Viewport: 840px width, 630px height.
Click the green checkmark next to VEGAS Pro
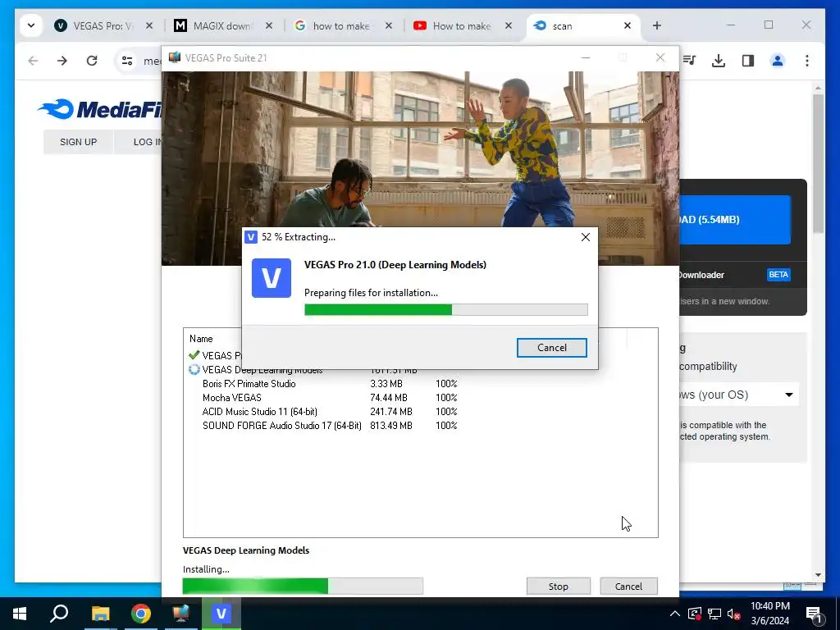pos(194,355)
